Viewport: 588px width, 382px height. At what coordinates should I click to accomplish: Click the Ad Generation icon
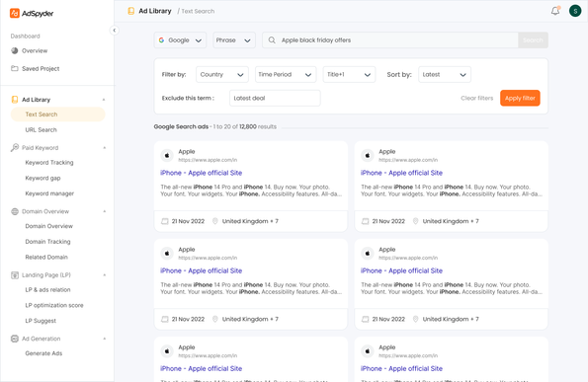(15, 339)
